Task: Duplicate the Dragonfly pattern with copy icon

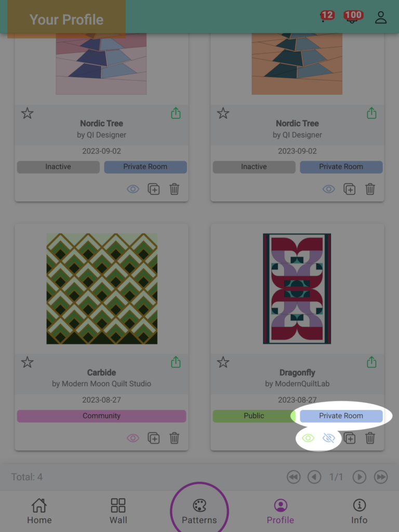Action: pyautogui.click(x=350, y=438)
